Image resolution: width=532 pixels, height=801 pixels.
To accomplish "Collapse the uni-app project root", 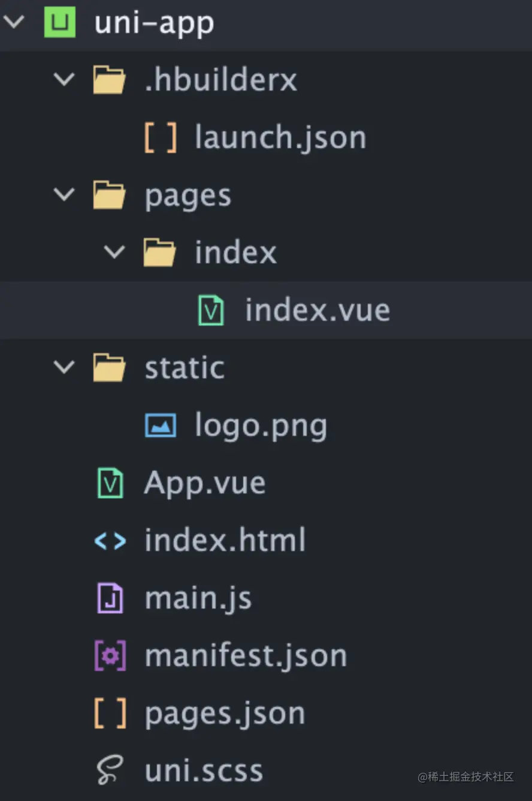I will pyautogui.click(x=14, y=23).
